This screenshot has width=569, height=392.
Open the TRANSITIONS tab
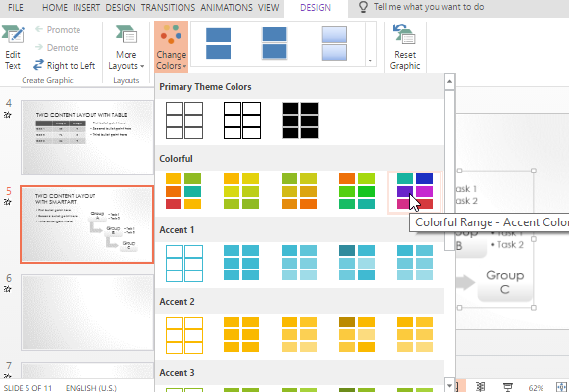coord(169,7)
